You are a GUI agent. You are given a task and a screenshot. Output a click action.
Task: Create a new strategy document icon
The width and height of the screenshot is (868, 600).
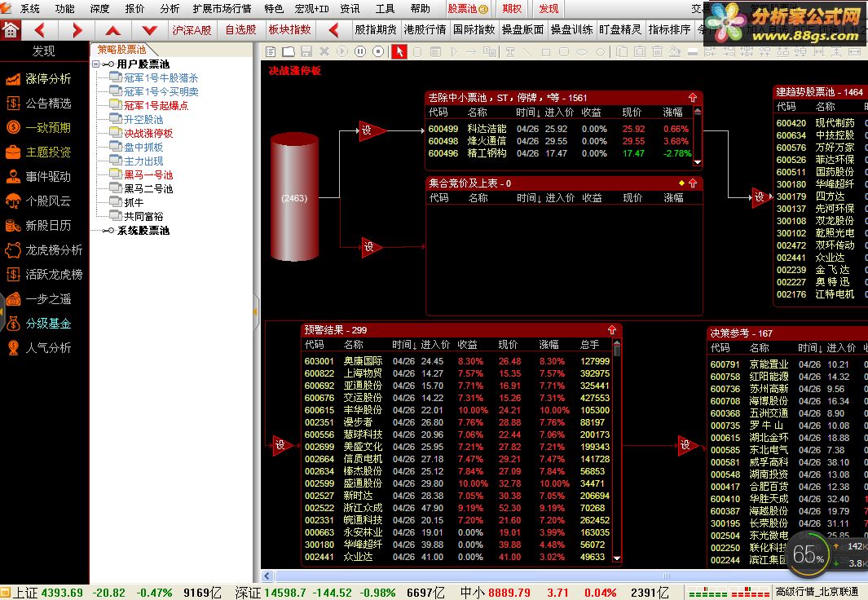point(270,51)
